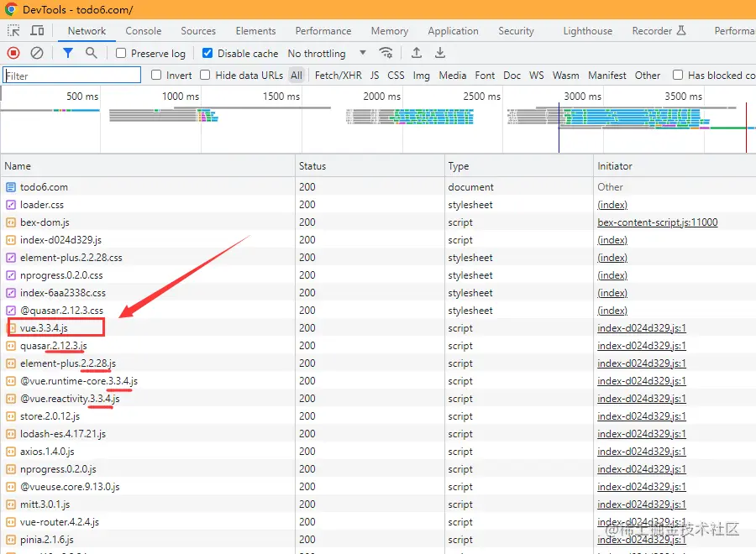
Task: Select the vue-router.4.2.4.js request
Action: (60, 522)
